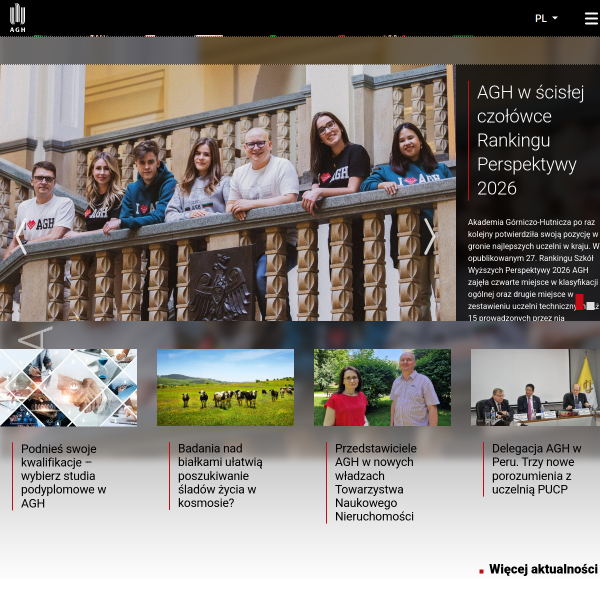Click the AGH logo in header
This screenshot has height=600, width=600.
coord(18,18)
